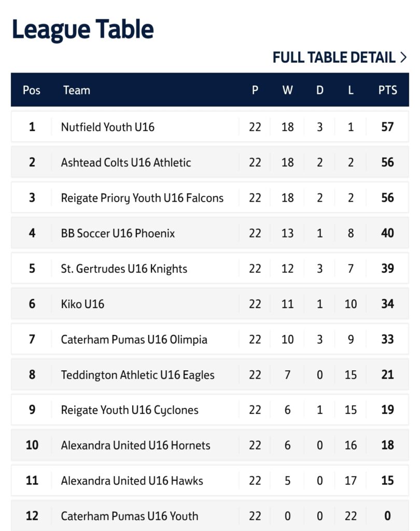The image size is (420, 531).
Task: Click the PTS column header
Action: [387, 90]
